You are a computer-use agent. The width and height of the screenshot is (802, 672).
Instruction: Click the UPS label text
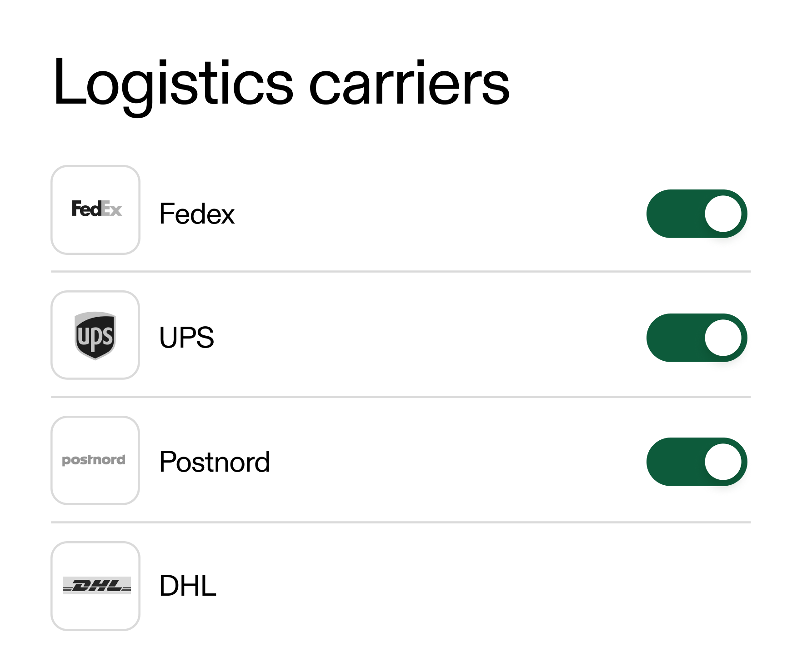(186, 338)
